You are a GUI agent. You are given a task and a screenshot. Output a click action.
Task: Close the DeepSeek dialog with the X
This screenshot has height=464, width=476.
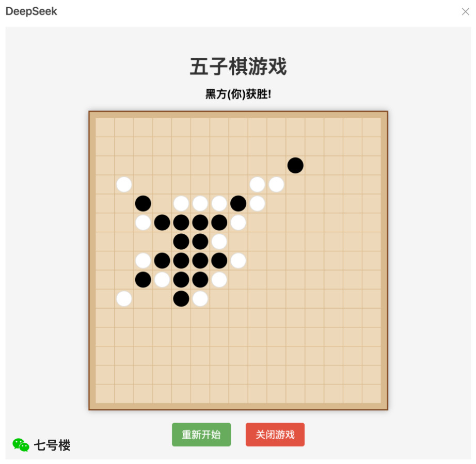click(465, 11)
